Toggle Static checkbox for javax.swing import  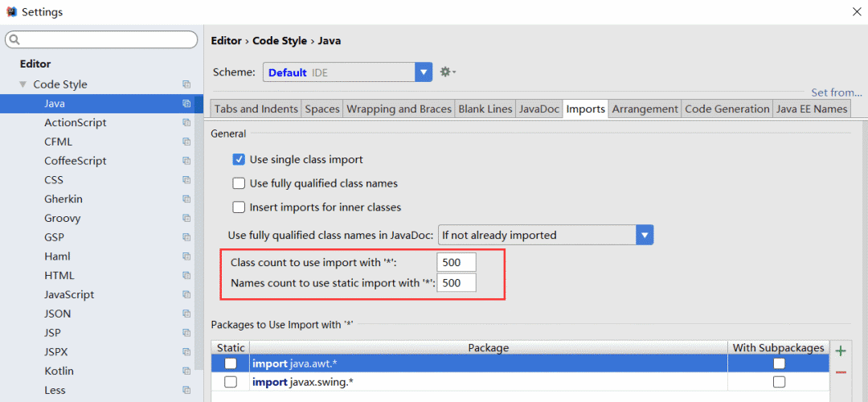pyautogui.click(x=231, y=382)
